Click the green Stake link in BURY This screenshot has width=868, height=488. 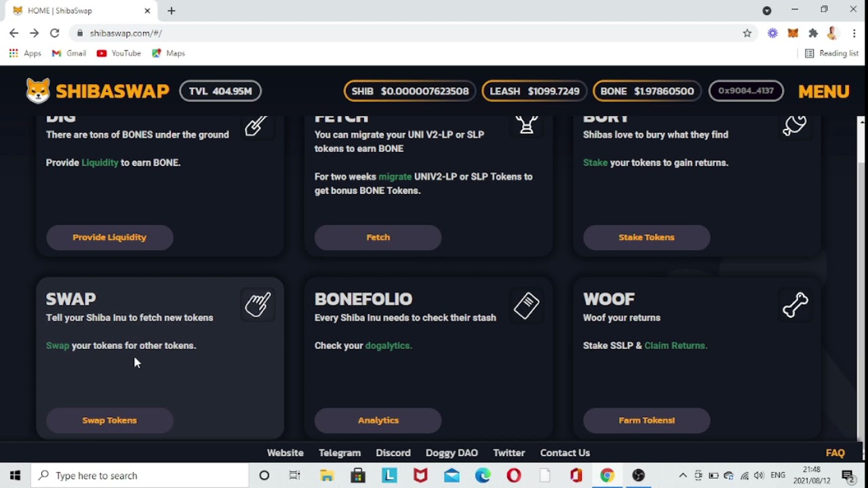click(x=595, y=163)
